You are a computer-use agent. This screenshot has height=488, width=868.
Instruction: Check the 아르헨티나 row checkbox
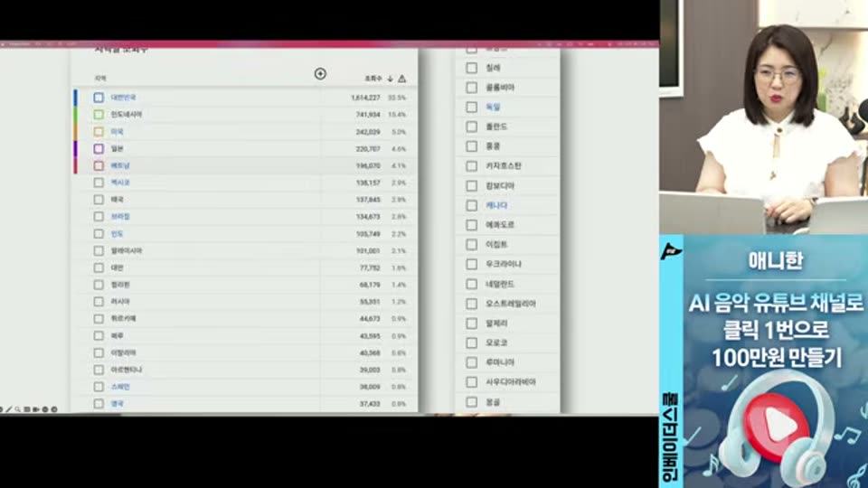coord(99,370)
